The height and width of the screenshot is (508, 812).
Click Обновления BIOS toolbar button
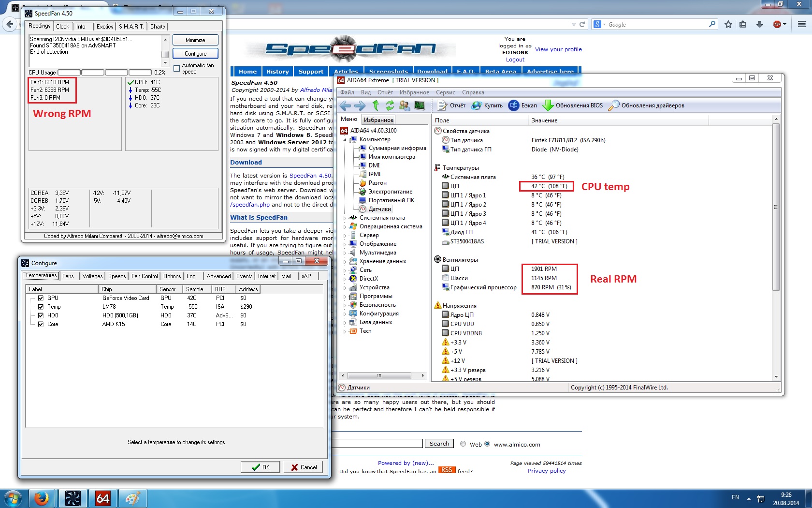pyautogui.click(x=573, y=105)
